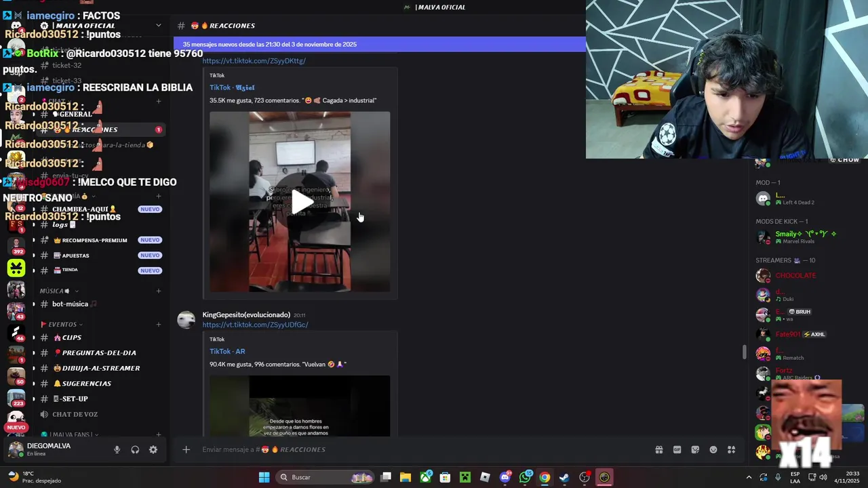Open volume control in system tray
Viewport: 868px width, 488px height.
823,477
